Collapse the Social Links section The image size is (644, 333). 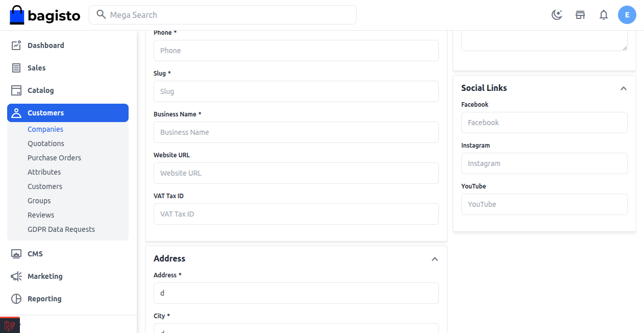[623, 88]
